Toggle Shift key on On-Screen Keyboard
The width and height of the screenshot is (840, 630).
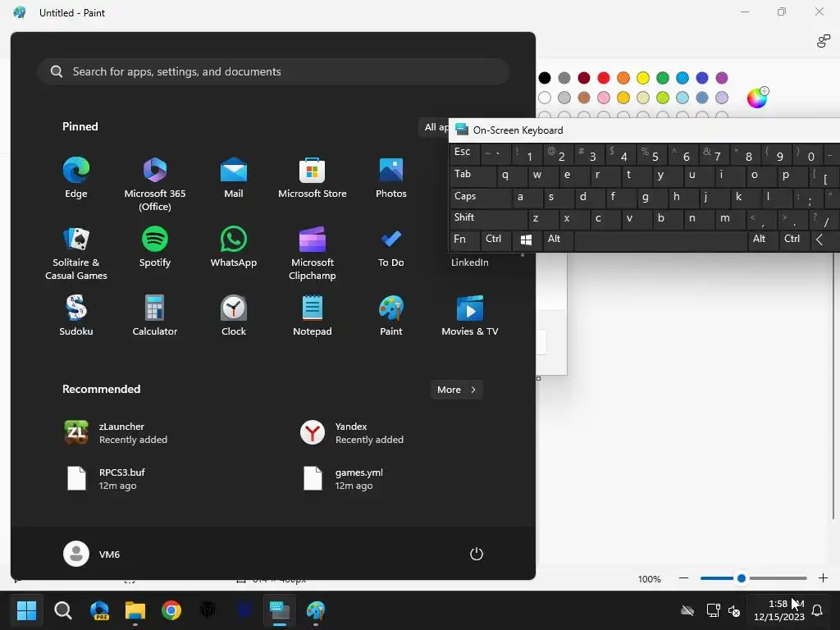pyautogui.click(x=489, y=218)
